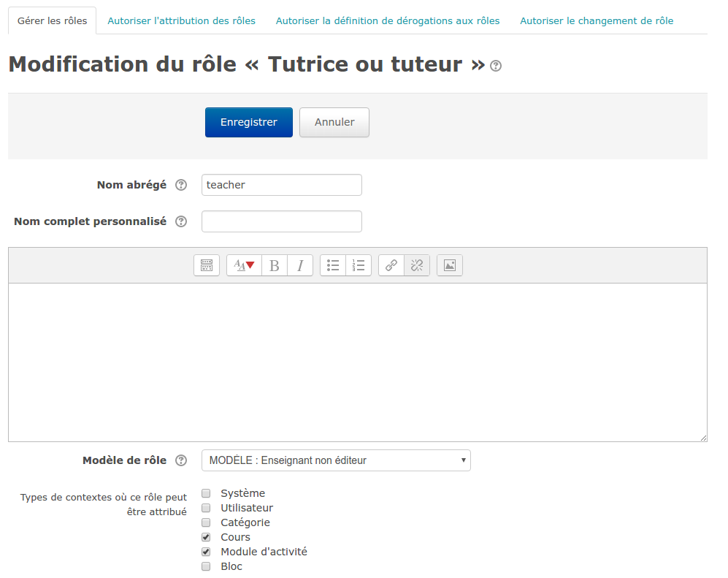728x578 pixels.
Task: Click the Nom complet personnalisé field
Action: (x=281, y=221)
